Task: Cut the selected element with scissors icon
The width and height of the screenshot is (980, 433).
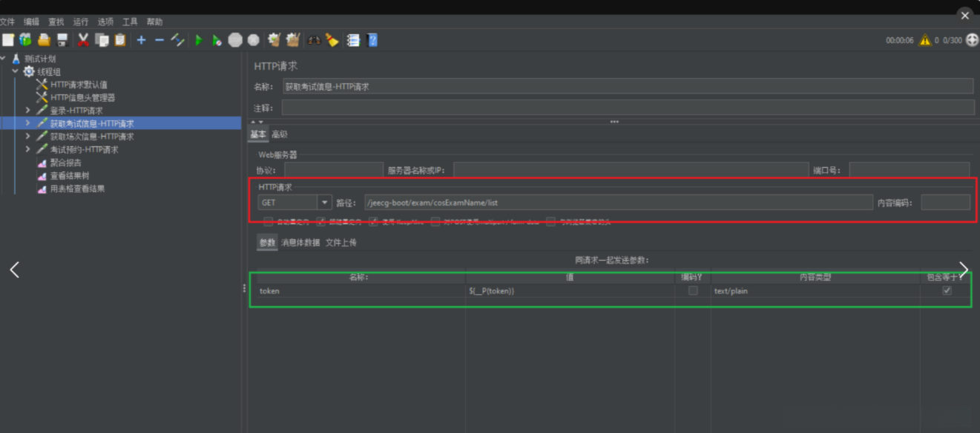Action: click(84, 40)
